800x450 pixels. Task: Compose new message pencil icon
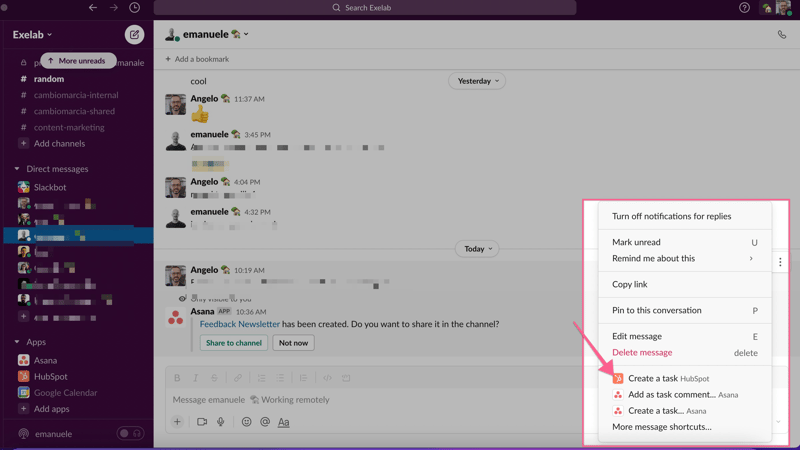[x=135, y=35]
